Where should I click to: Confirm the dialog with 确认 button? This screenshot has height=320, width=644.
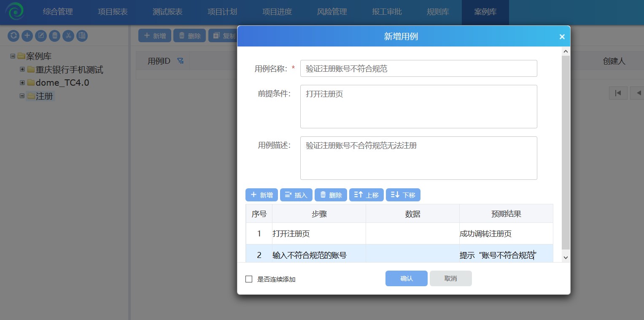point(406,278)
